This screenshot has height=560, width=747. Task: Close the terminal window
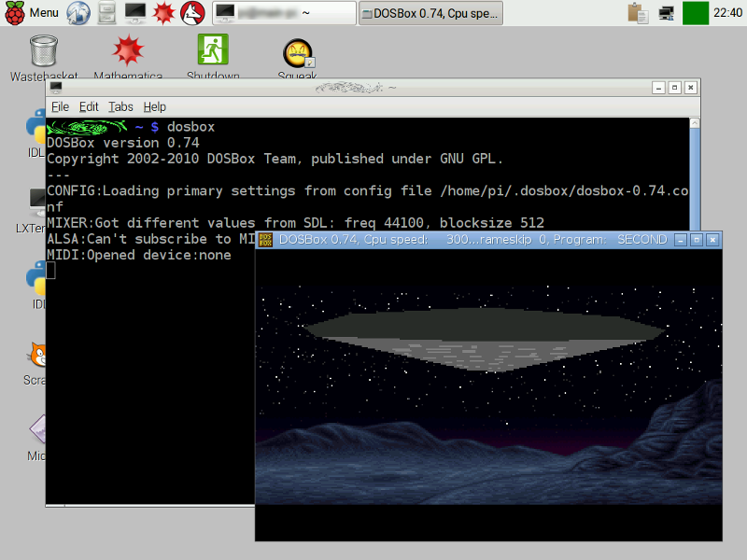click(691, 88)
